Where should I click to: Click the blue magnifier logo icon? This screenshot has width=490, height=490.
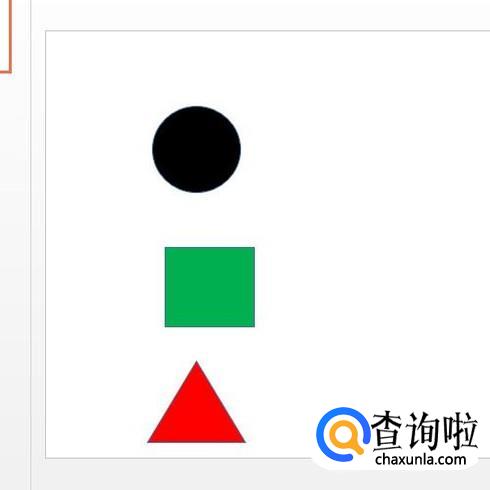[x=343, y=434]
